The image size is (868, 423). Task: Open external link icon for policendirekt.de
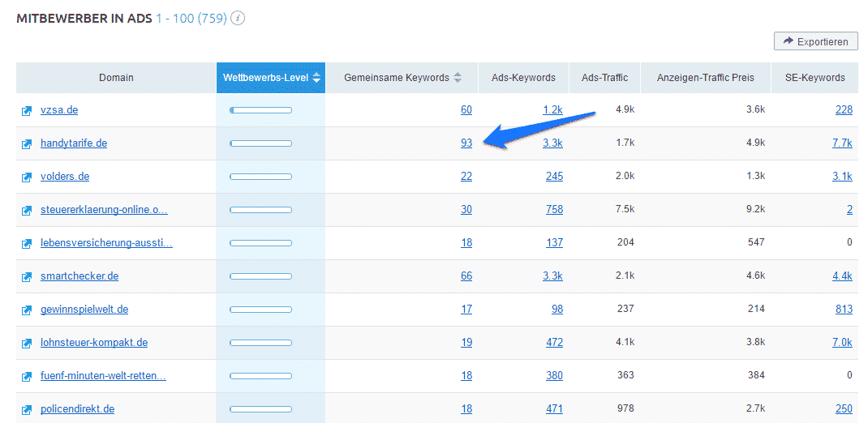[x=26, y=410]
